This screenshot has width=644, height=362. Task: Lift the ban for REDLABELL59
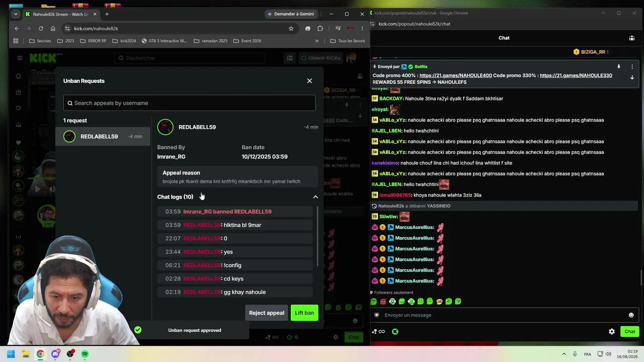(304, 313)
